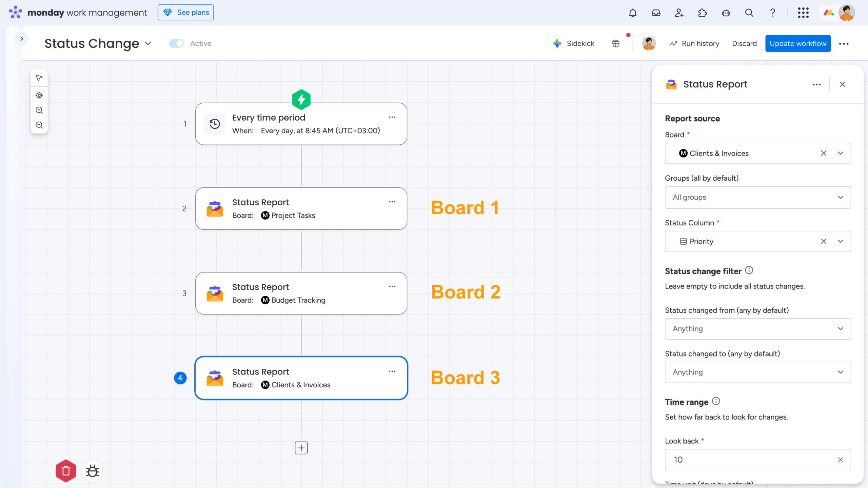Screen dimensions: 868x488
Task: Click the invite members icon
Action: click(679, 13)
